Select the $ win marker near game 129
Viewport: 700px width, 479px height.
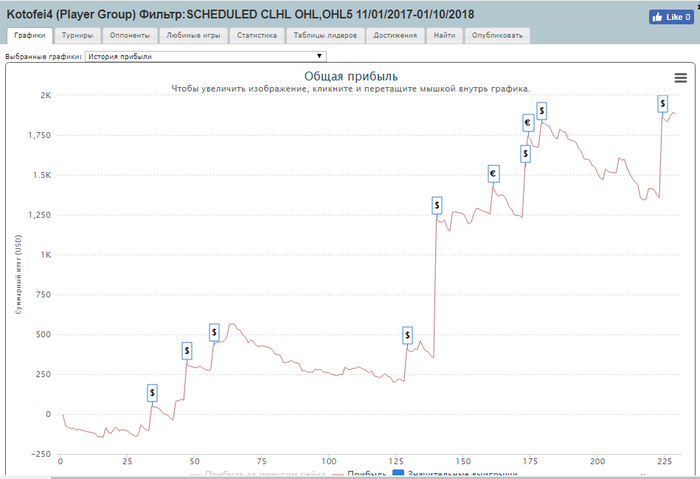[x=407, y=335]
